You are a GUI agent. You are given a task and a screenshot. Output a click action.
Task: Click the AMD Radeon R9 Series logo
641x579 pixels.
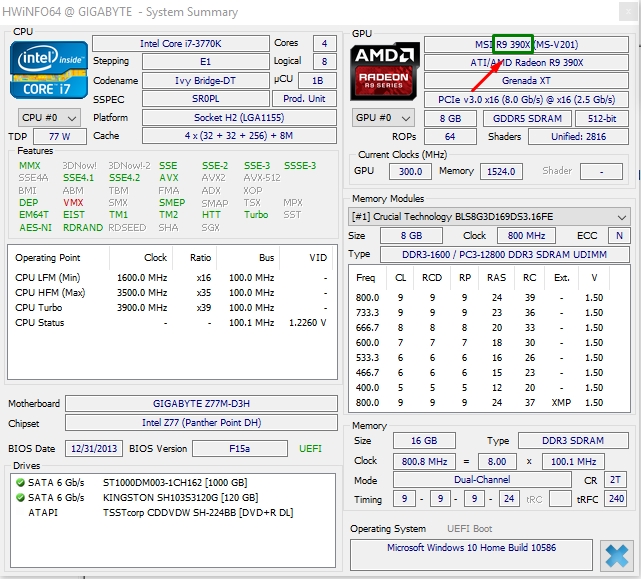(x=385, y=72)
